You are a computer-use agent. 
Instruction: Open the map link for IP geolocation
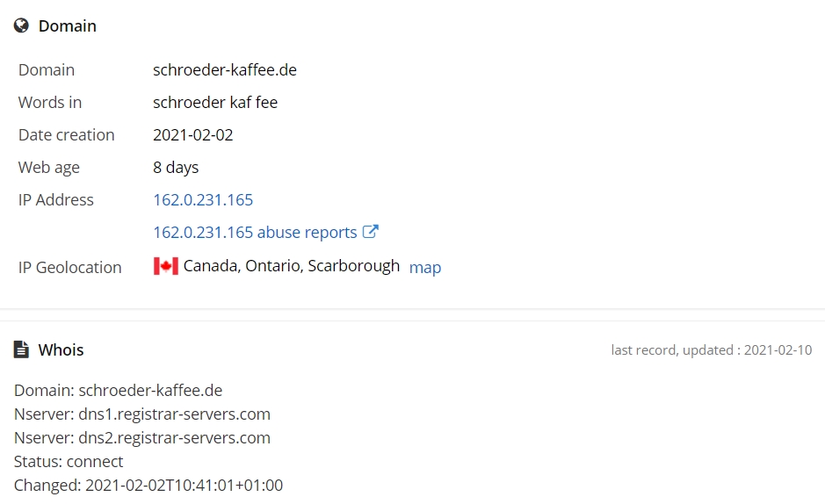425,268
